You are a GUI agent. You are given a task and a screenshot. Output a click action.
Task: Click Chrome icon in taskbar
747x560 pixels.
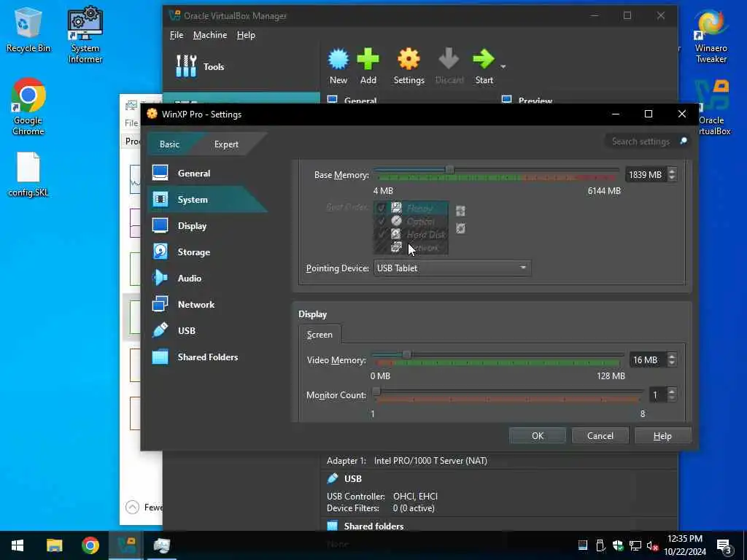click(90, 545)
